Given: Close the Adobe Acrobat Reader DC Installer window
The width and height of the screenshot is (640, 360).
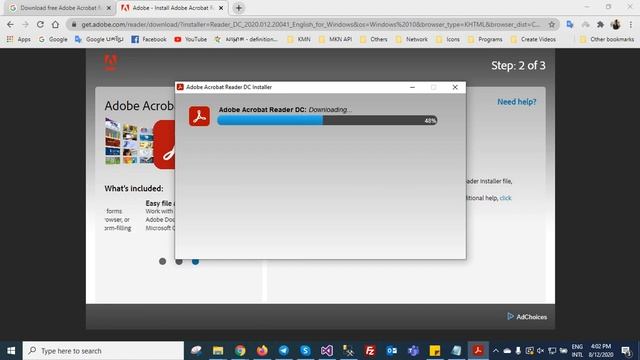Looking at the screenshot, I should click(455, 87).
